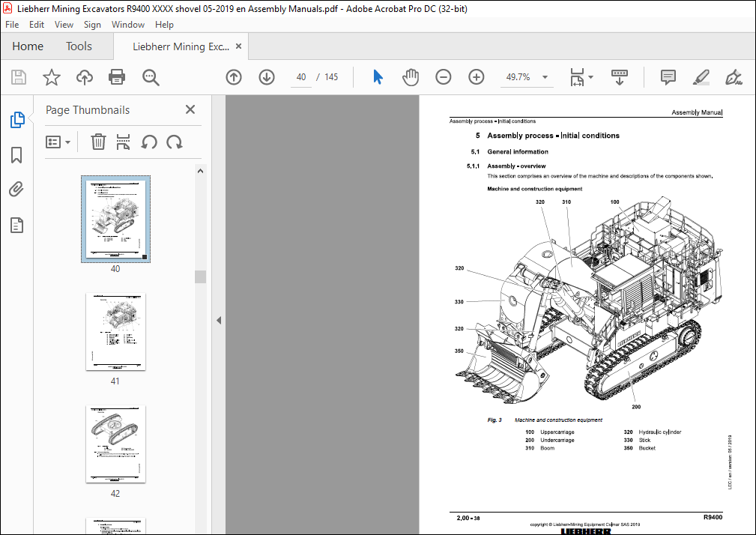The width and height of the screenshot is (756, 535).
Task: Print the document with printer icon
Action: (117, 77)
